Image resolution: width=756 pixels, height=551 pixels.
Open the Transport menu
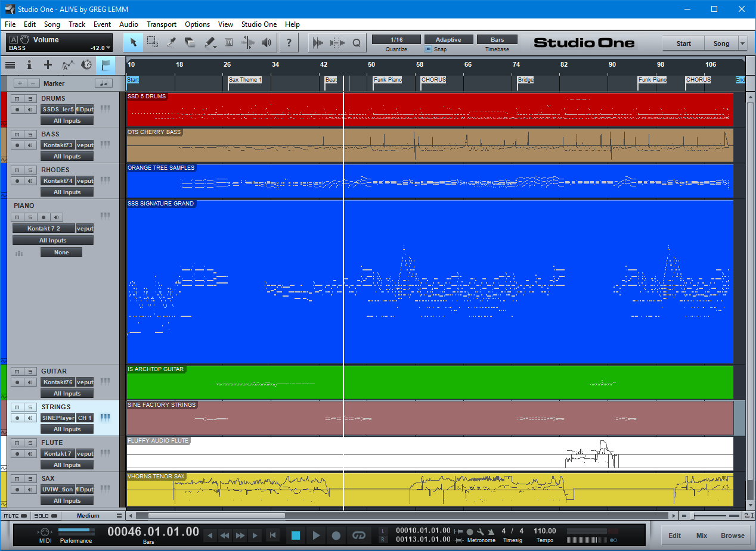[162, 24]
